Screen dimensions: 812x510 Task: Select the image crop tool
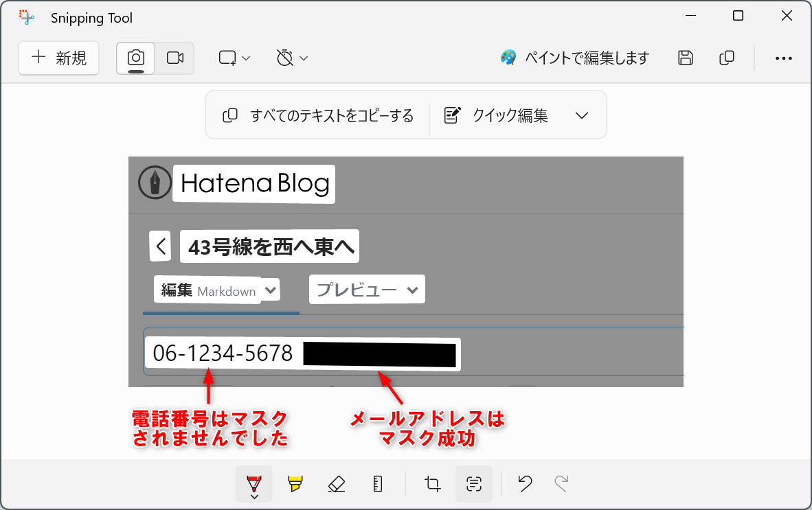point(432,484)
